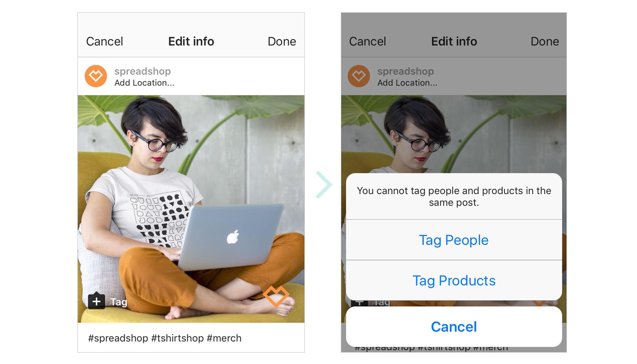Click Add Location in the right dimmed screen
Viewport: 637px width, 364px height.
click(407, 83)
